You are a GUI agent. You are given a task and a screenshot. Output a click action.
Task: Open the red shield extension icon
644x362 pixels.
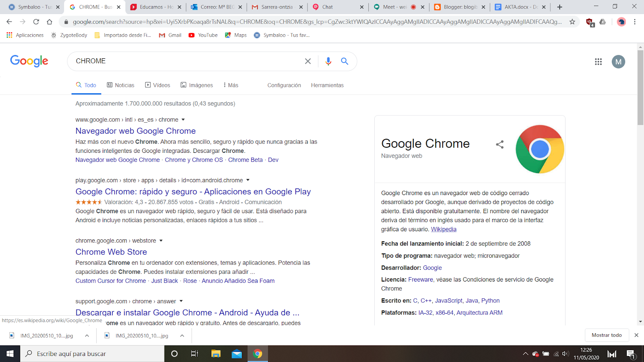pos(590,22)
